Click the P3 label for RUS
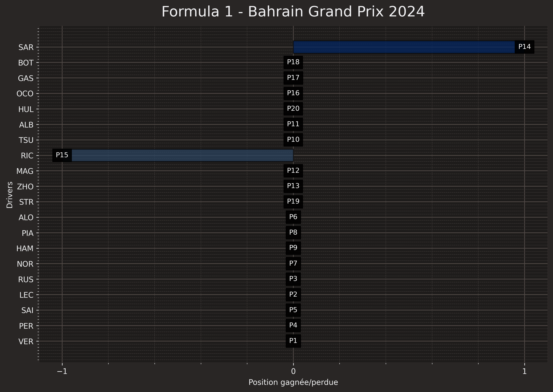 click(293, 279)
